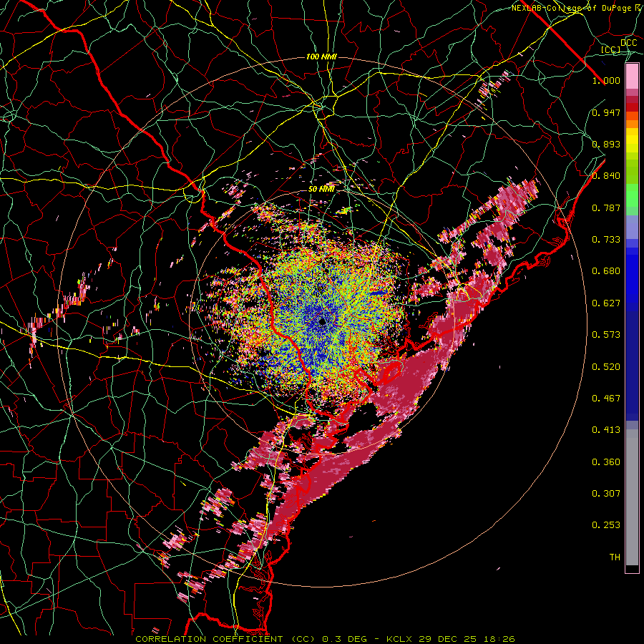Click the 1.000 legend value

pyautogui.click(x=606, y=80)
